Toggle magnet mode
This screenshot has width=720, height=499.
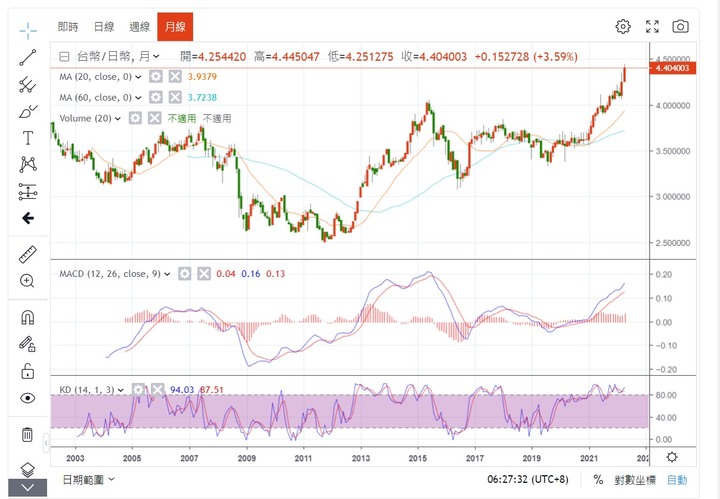pyautogui.click(x=28, y=317)
